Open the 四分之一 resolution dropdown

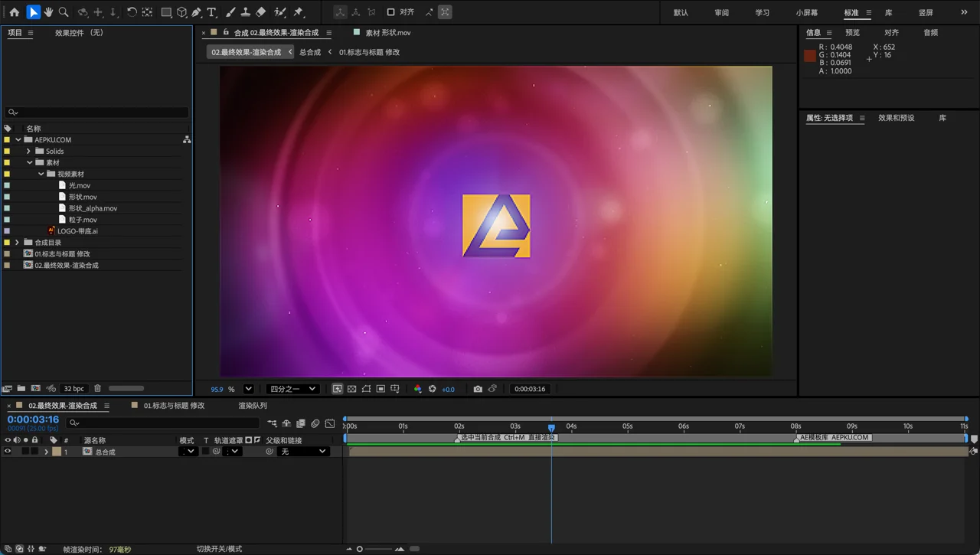point(292,389)
